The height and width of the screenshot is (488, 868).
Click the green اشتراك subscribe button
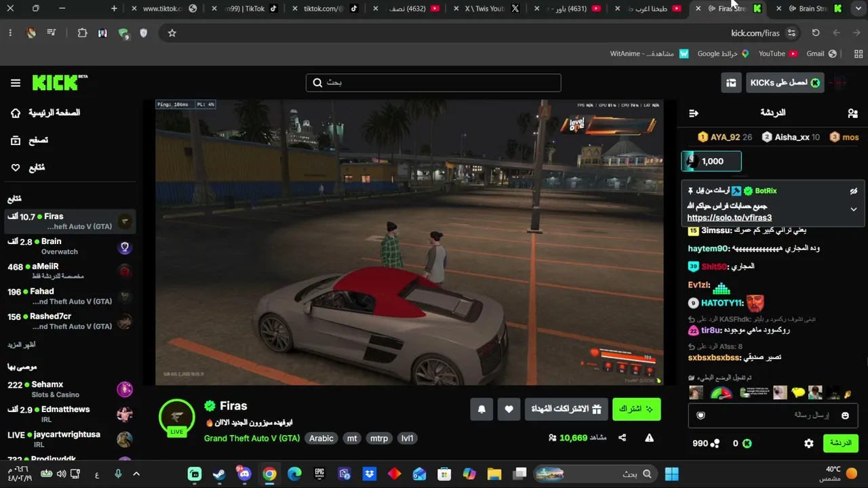[636, 409]
